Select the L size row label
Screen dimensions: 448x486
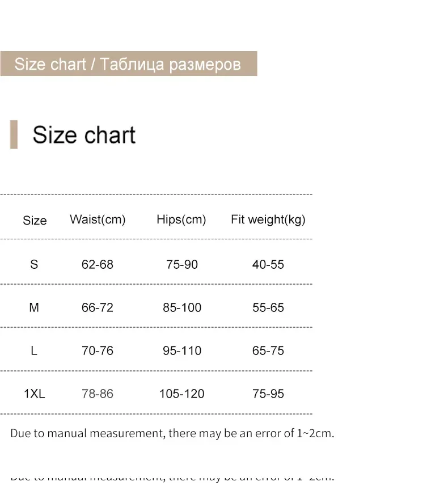point(34,350)
